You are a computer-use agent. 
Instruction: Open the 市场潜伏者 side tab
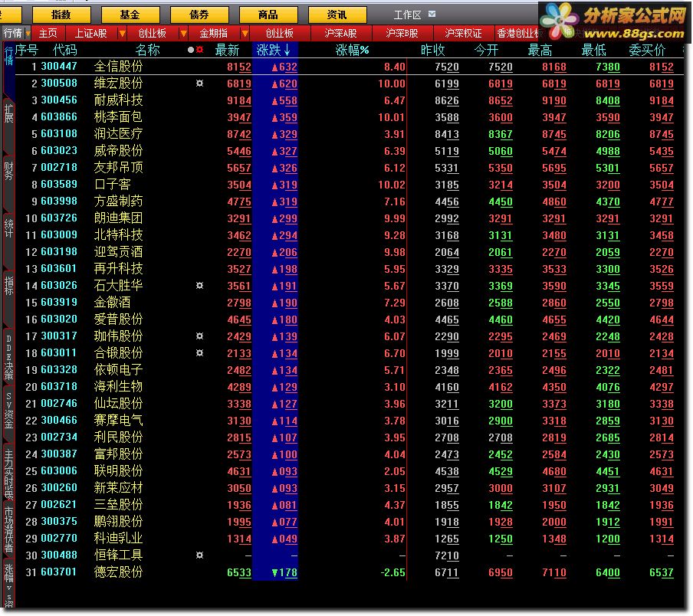(8, 530)
